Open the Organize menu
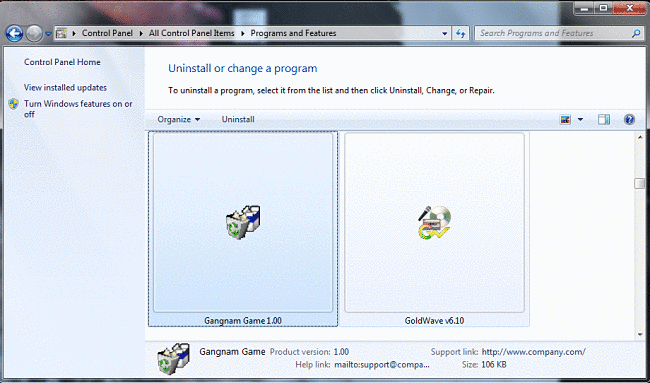650x383 pixels. (179, 119)
